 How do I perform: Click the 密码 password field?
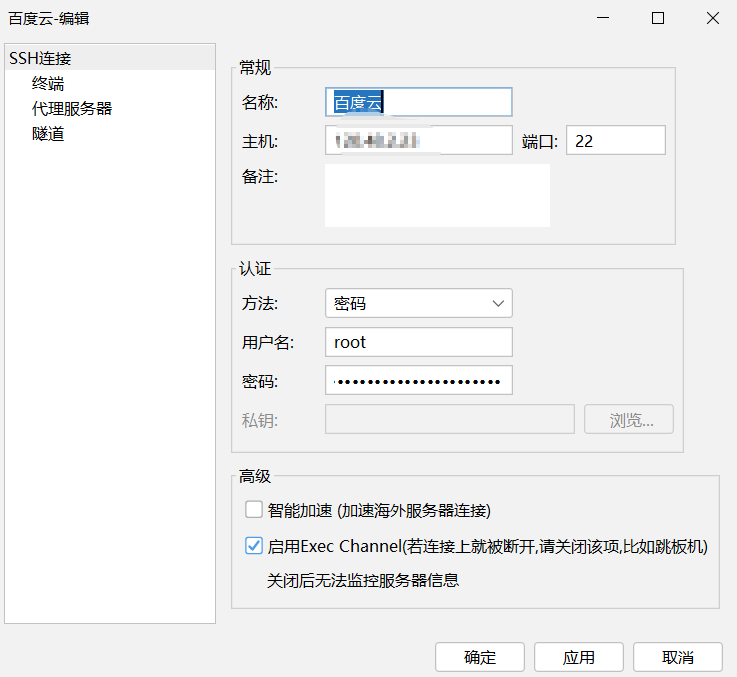click(418, 380)
